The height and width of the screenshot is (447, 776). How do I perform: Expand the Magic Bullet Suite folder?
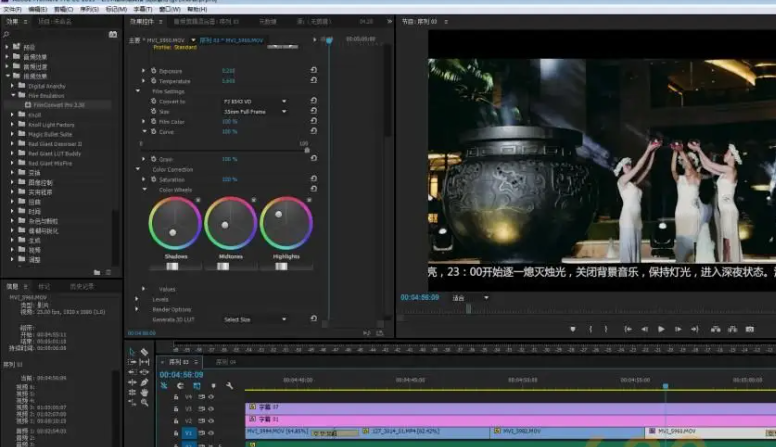(12, 133)
